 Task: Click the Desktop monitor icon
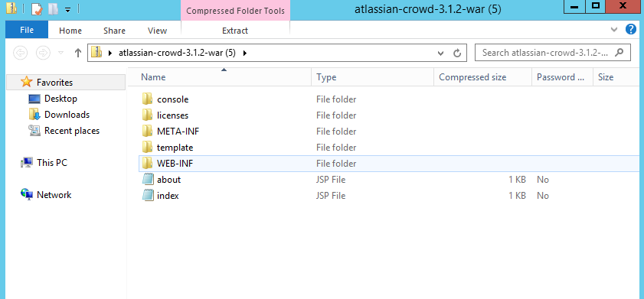pos(34,99)
